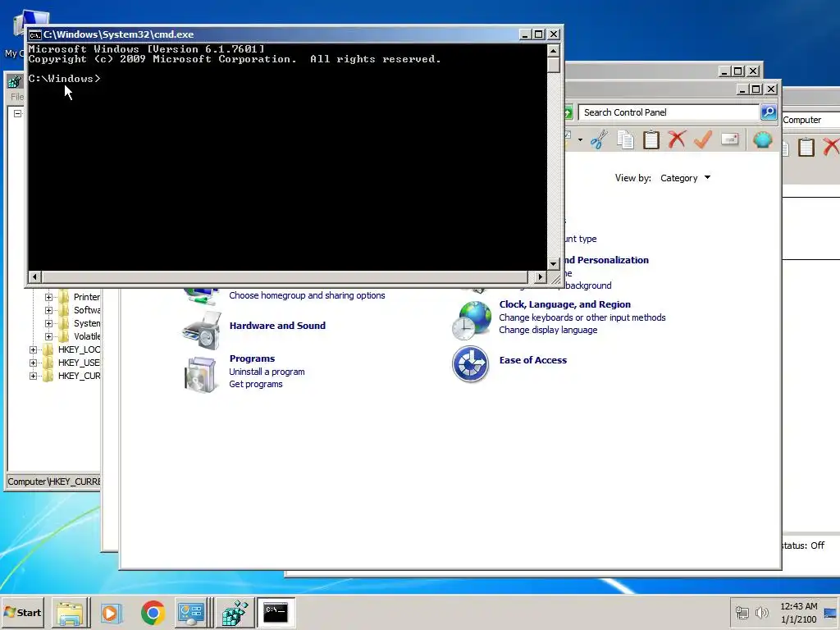Click the taskbar clock showing 12:43 AM
The image size is (840, 630).
click(x=799, y=612)
